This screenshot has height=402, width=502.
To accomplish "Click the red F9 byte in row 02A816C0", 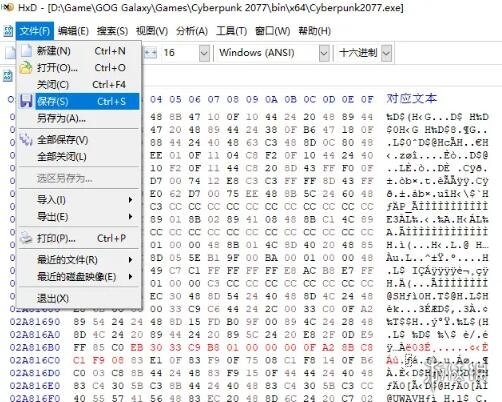I will click(x=98, y=360).
